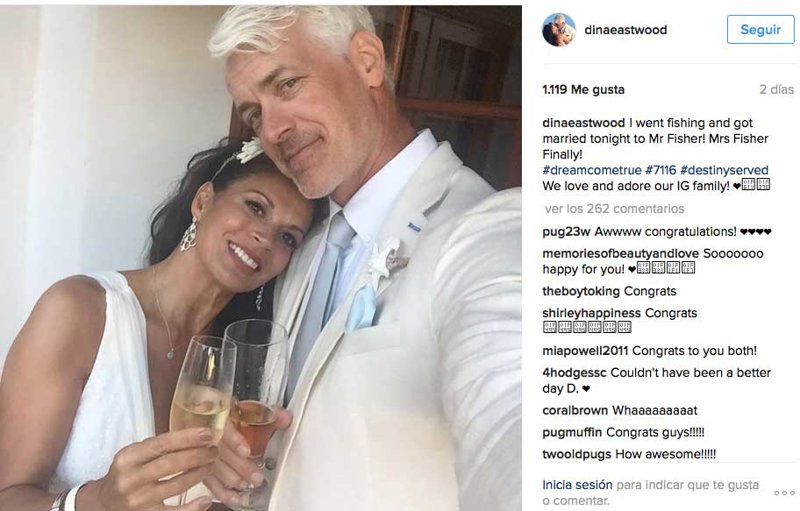
Task: Open the three-dot more options menu
Action: click(x=784, y=493)
